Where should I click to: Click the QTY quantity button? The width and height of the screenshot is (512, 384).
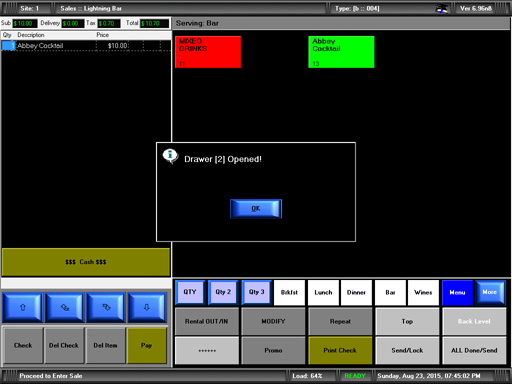tap(190, 292)
